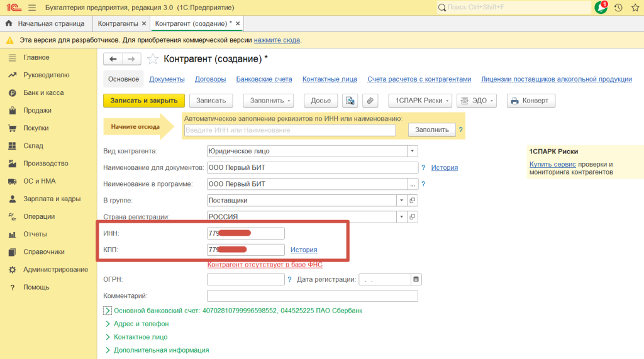The image size is (644, 359).
Task: Click the Записать и закрыть button
Action: pyautogui.click(x=144, y=101)
